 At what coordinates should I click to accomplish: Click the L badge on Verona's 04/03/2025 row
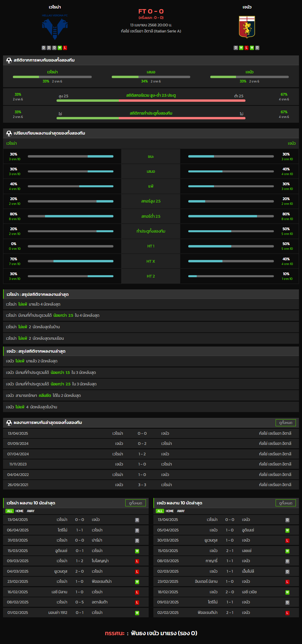(137, 572)
